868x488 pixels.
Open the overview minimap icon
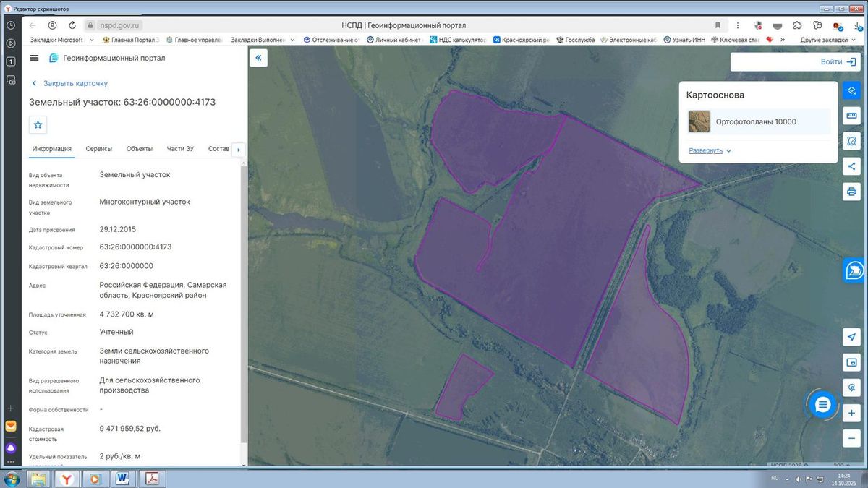point(851,361)
